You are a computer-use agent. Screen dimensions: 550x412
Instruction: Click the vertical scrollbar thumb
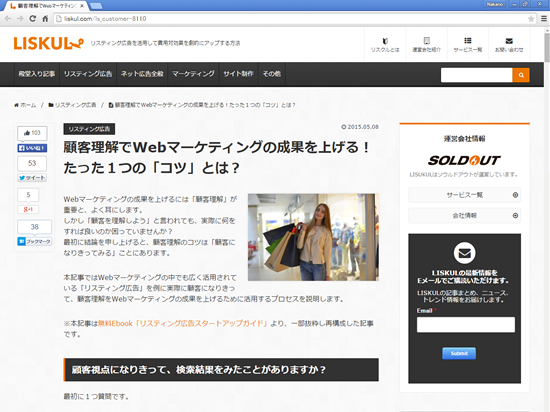click(x=547, y=47)
